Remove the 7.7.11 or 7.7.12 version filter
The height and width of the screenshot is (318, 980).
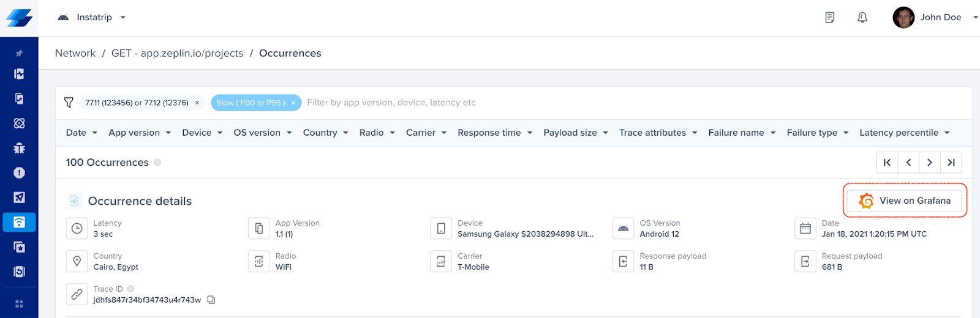(197, 103)
